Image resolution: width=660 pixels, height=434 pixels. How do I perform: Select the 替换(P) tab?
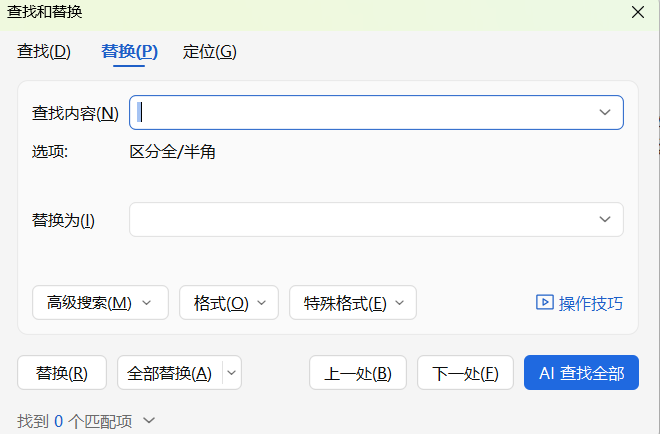pos(129,52)
